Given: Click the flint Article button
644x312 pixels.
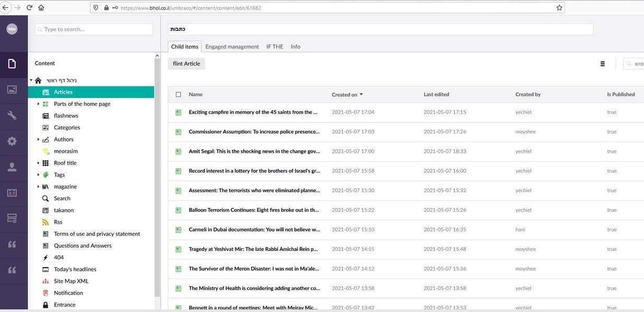Looking at the screenshot, I should point(186,64).
